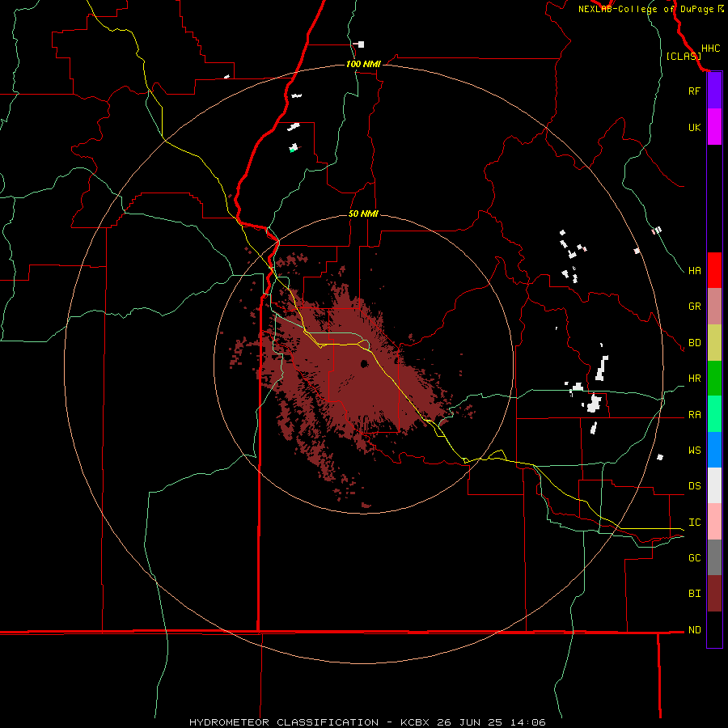Click the DS white legend swatch

pyautogui.click(x=714, y=485)
